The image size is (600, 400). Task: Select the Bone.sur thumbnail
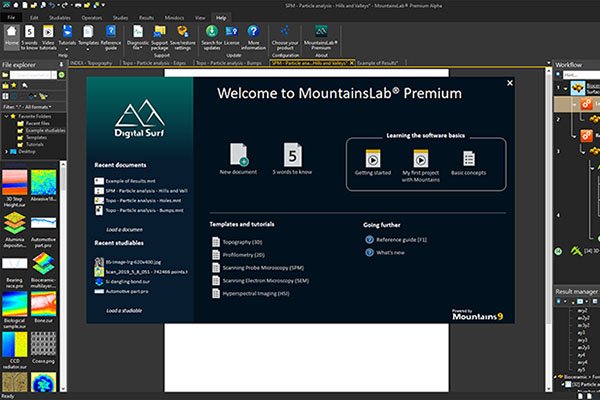pyautogui.click(x=44, y=307)
